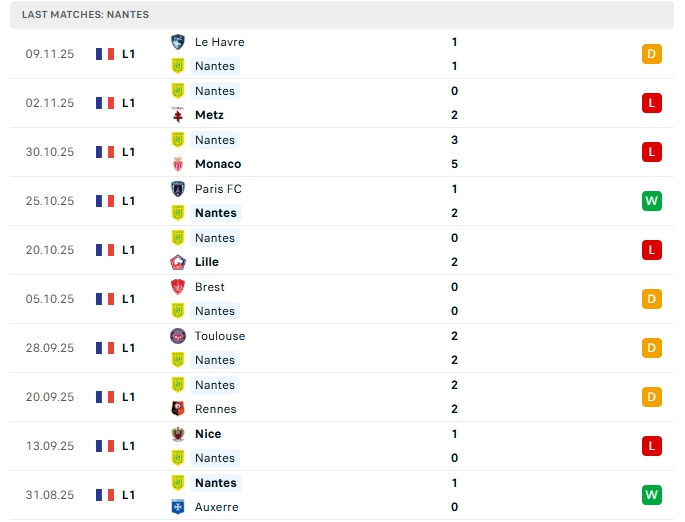Click the Monaco club crest
Image resolution: width=685 pixels, height=522 pixels.
178,164
